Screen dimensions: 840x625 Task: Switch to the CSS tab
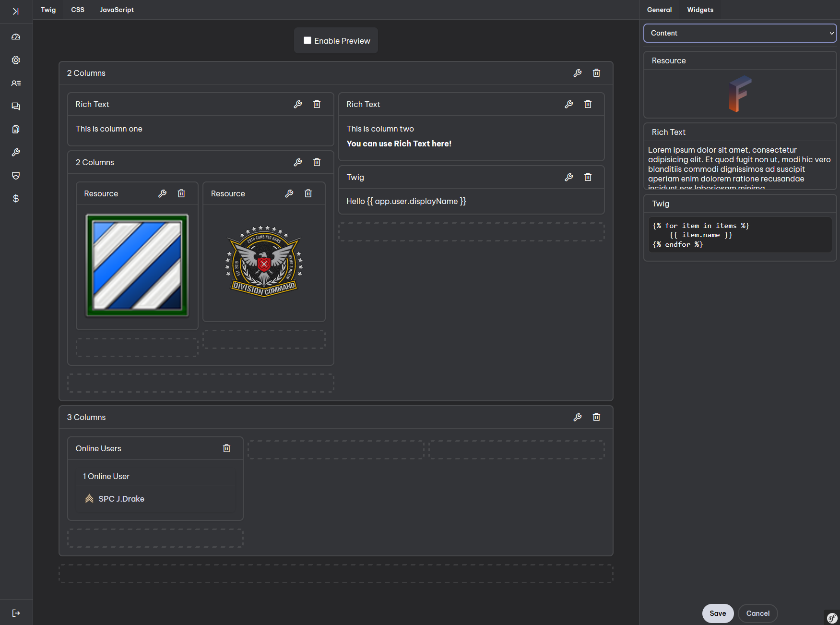[x=78, y=10]
